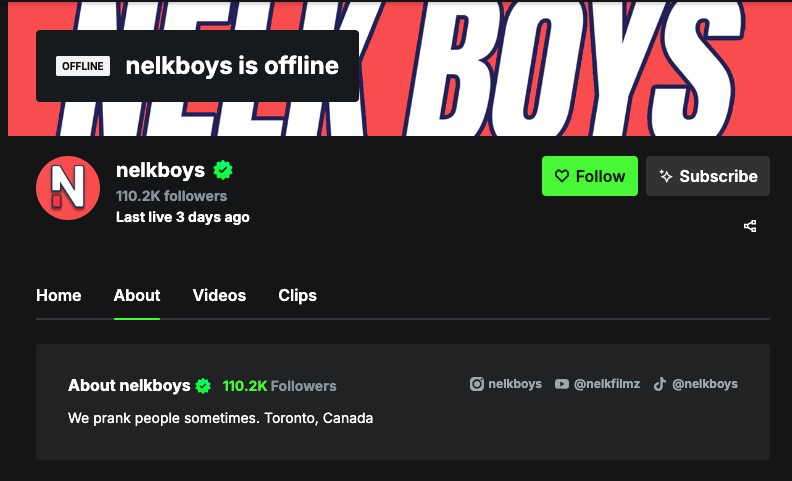Click the YouTube icon beside @nelkfilmz
This screenshot has width=792, height=481.
[x=562, y=384]
